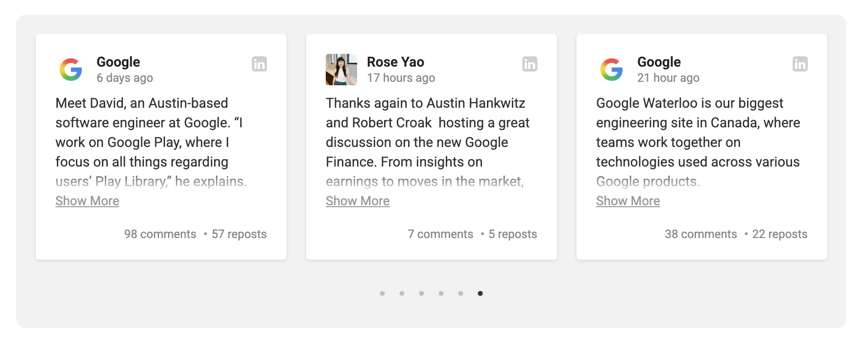Click 98 comments count
This screenshot has height=338, width=868.
pos(160,234)
